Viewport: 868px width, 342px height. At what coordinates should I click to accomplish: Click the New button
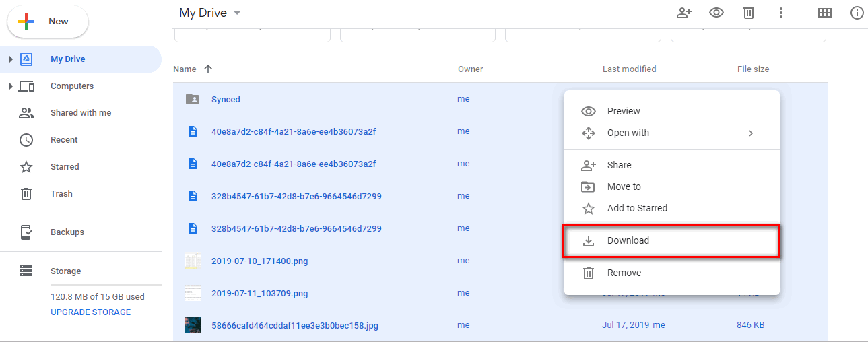pyautogui.click(x=48, y=22)
